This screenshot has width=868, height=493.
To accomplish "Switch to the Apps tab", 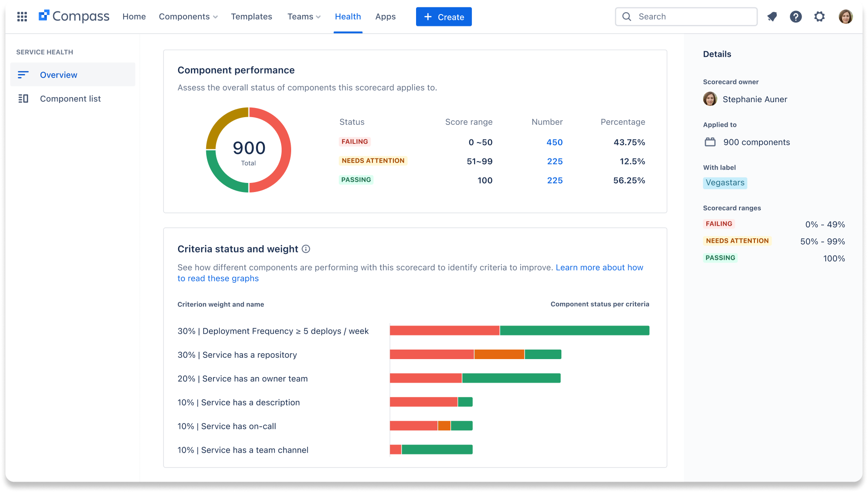I will pyautogui.click(x=385, y=16).
